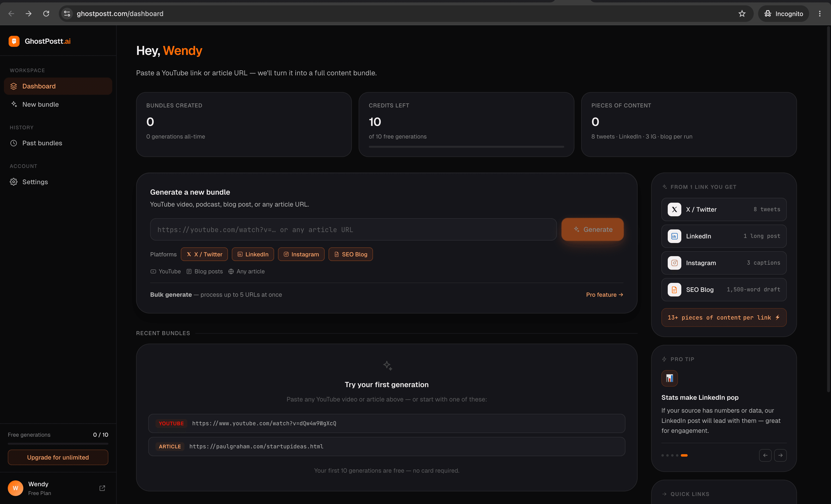
Task: Open Past bundles history
Action: click(58, 143)
